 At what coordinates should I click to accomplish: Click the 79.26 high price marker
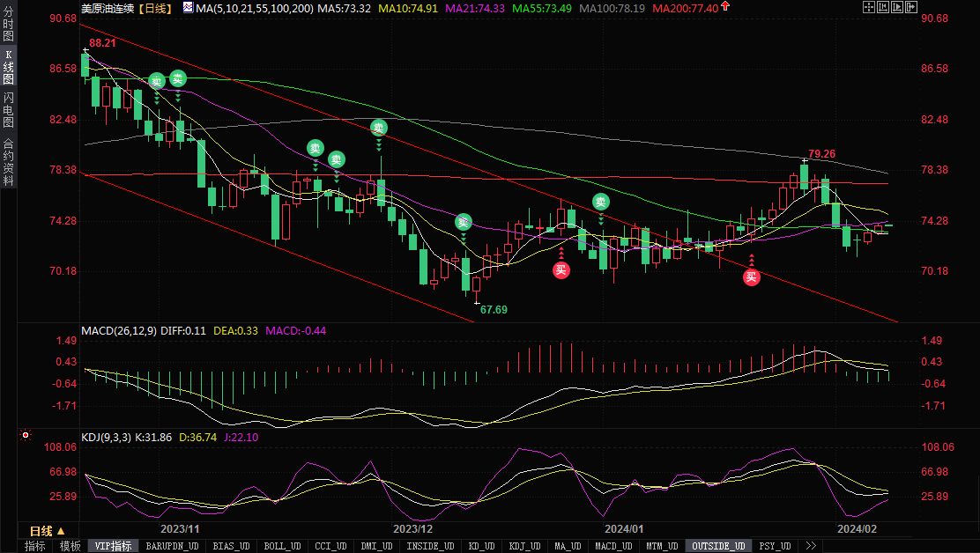(821, 154)
